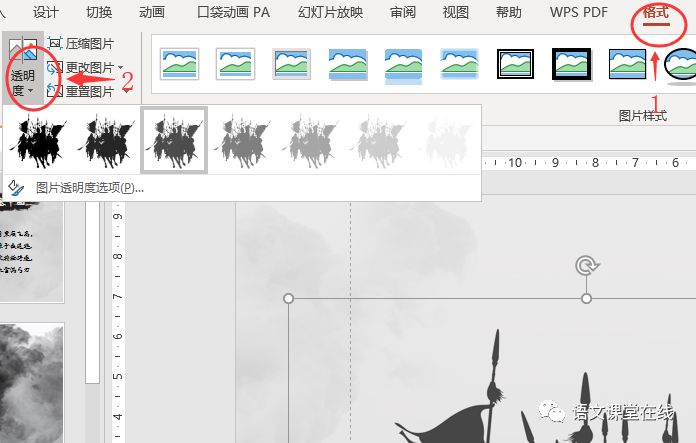The width and height of the screenshot is (696, 443).
Task: Click the top-left resize handle of the image
Action: (289, 298)
